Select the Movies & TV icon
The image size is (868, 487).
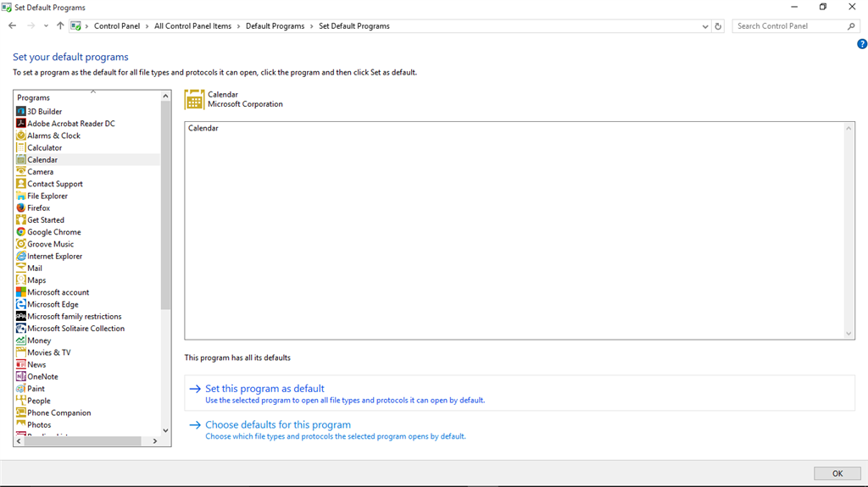point(21,352)
